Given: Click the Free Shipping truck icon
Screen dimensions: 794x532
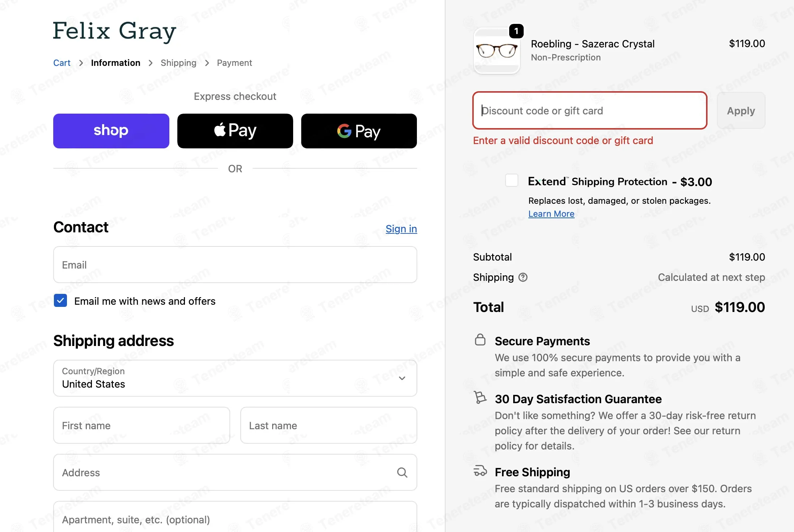Looking at the screenshot, I should click(480, 471).
